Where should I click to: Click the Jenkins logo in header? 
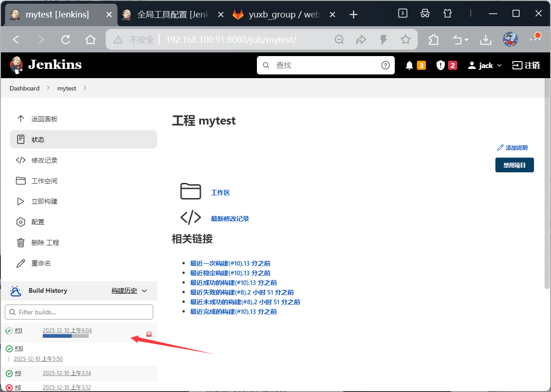[45, 65]
